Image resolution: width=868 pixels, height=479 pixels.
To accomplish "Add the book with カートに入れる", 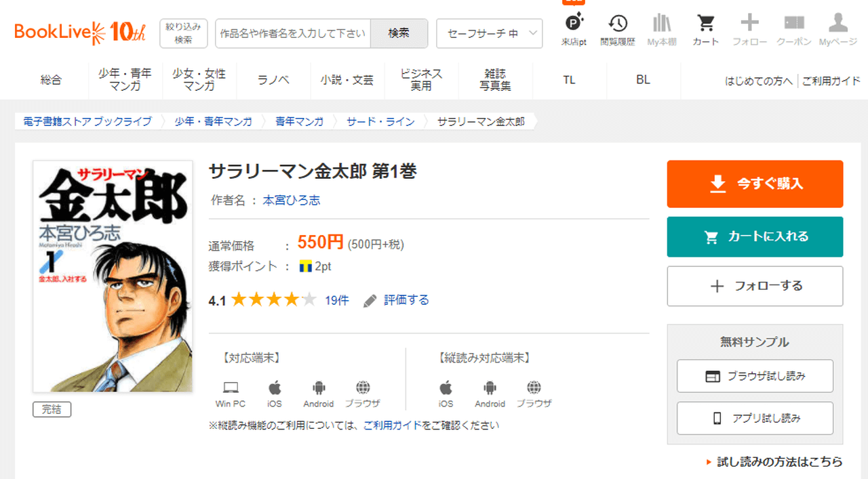I will 755,236.
